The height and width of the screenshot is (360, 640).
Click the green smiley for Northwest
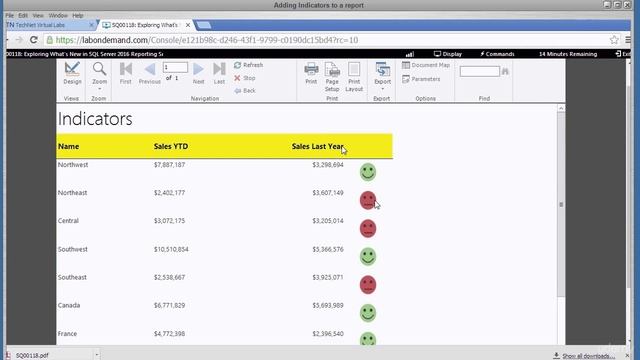click(x=368, y=172)
